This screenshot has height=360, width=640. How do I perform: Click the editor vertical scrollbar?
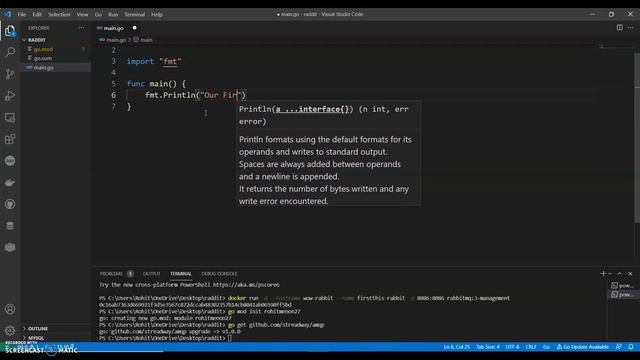(637, 139)
